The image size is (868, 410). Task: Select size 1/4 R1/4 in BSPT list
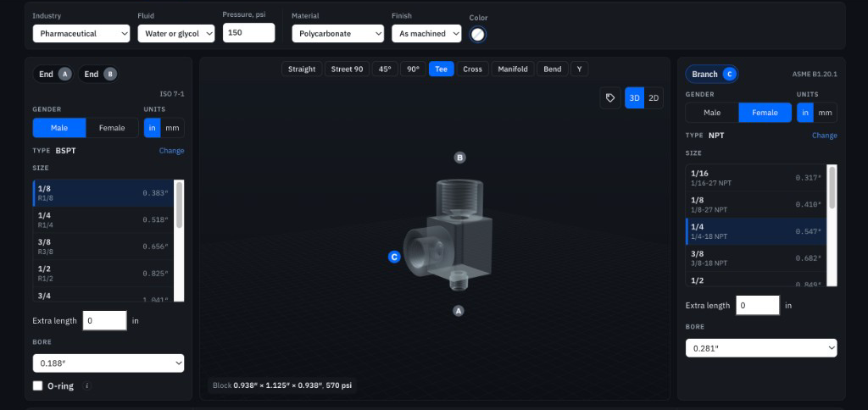click(103, 219)
